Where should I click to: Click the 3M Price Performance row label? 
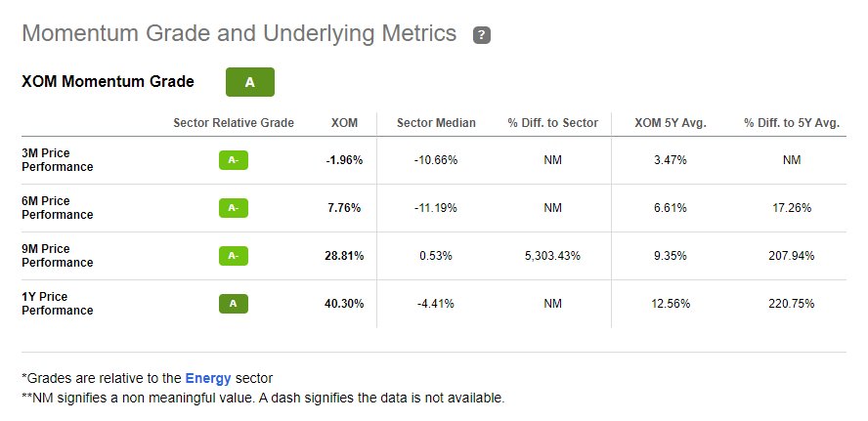(58, 160)
